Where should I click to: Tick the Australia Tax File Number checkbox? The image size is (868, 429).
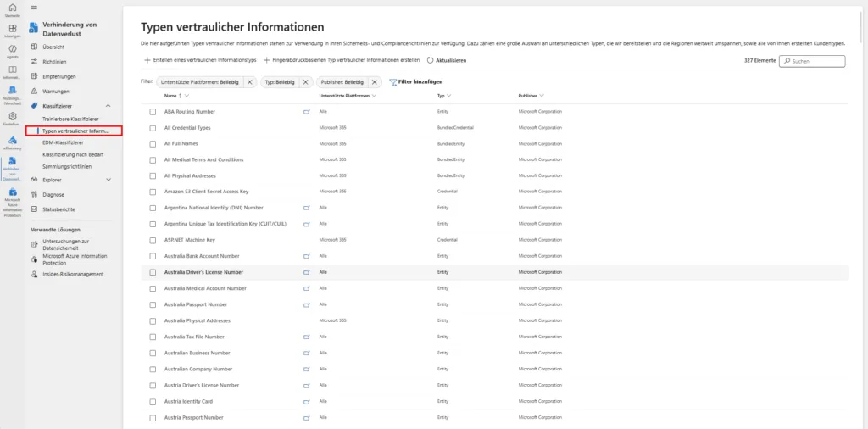coord(153,337)
